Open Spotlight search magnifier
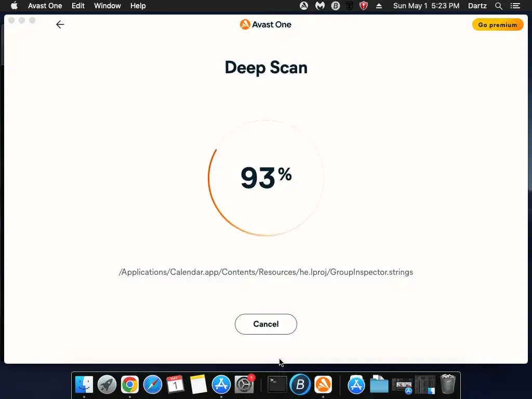Screen dimensions: 532x399 498,6
